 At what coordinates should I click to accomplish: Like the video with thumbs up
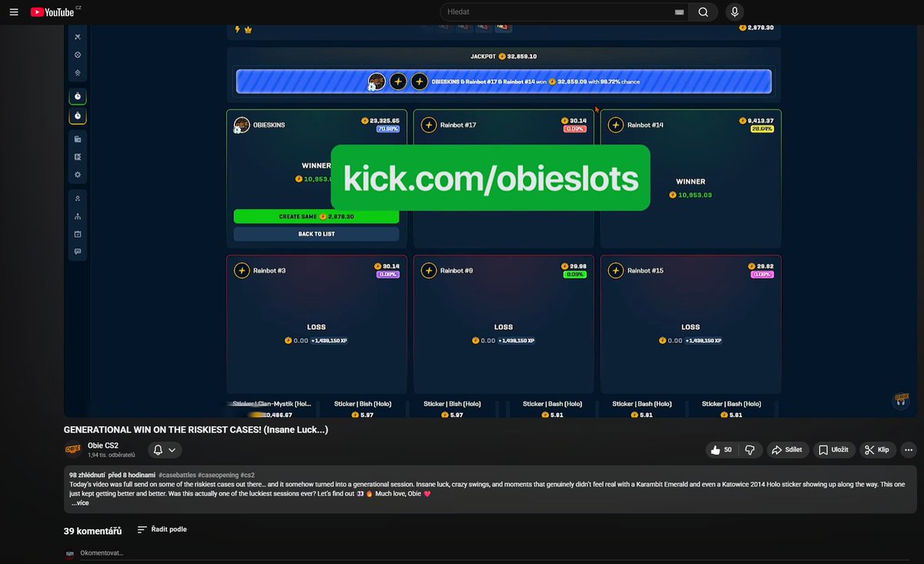click(721, 450)
